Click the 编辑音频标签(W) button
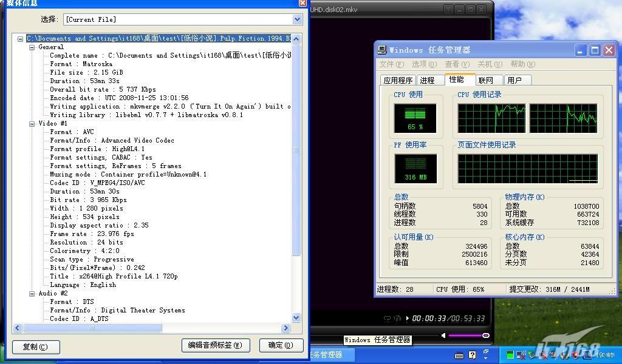 (x=216, y=345)
